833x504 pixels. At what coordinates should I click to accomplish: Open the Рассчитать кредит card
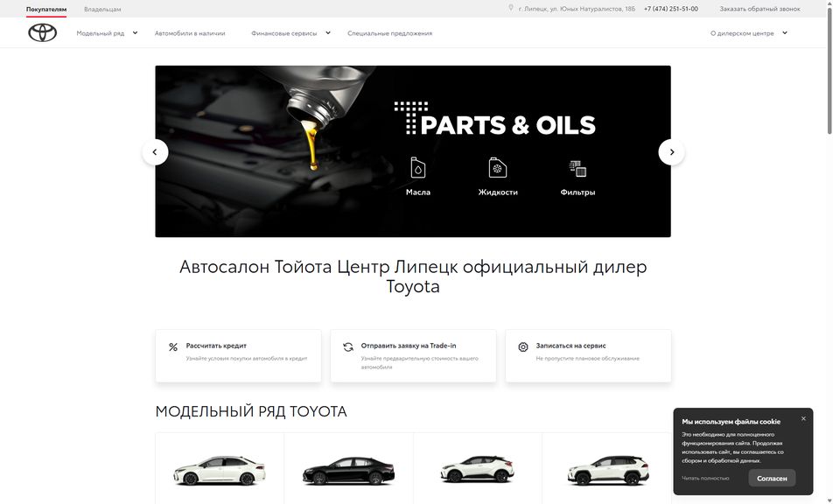pyautogui.click(x=239, y=355)
